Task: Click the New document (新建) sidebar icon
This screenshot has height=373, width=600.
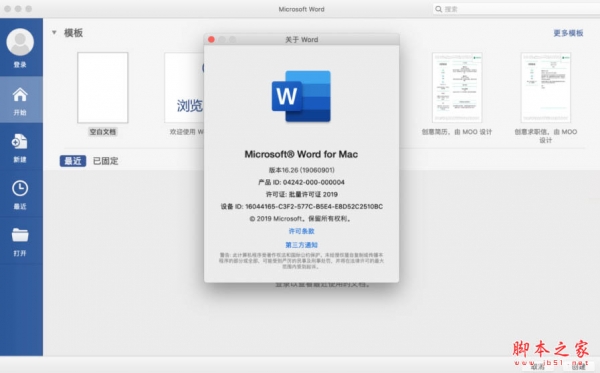Action: point(20,141)
